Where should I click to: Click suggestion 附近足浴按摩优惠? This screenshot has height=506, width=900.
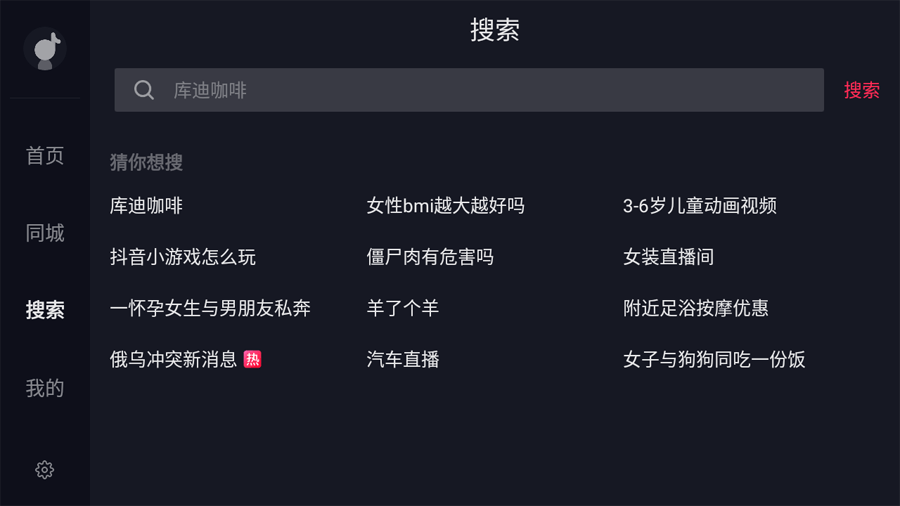695,308
